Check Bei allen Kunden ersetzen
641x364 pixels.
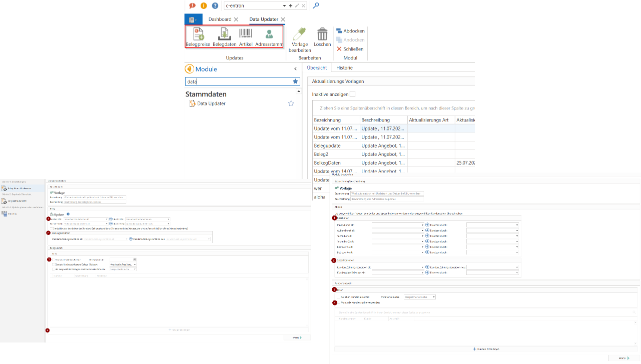click(338, 297)
